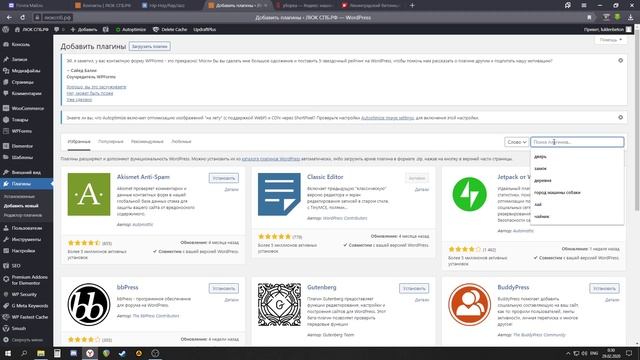Open the user greeting account menu
The width and height of the screenshot is (640, 360).
tap(607, 29)
